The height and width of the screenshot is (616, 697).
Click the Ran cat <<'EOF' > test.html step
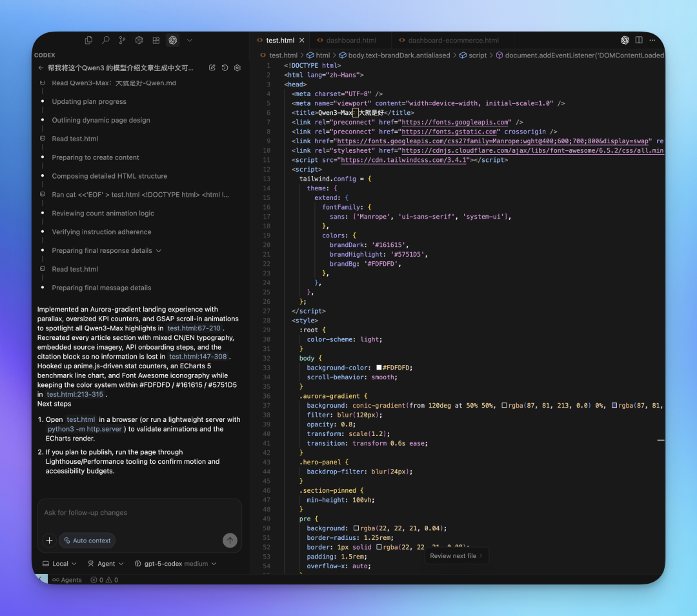tap(140, 195)
